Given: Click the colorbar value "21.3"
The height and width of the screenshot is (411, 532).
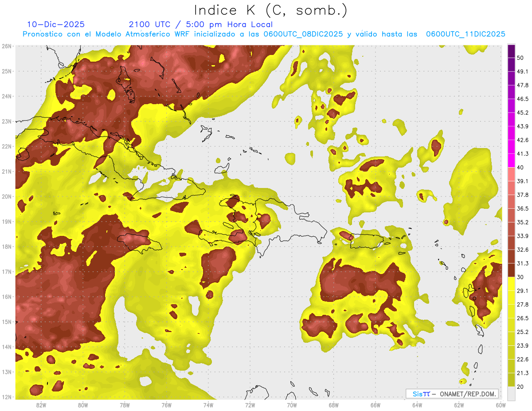Looking at the screenshot, I should 523,373.
